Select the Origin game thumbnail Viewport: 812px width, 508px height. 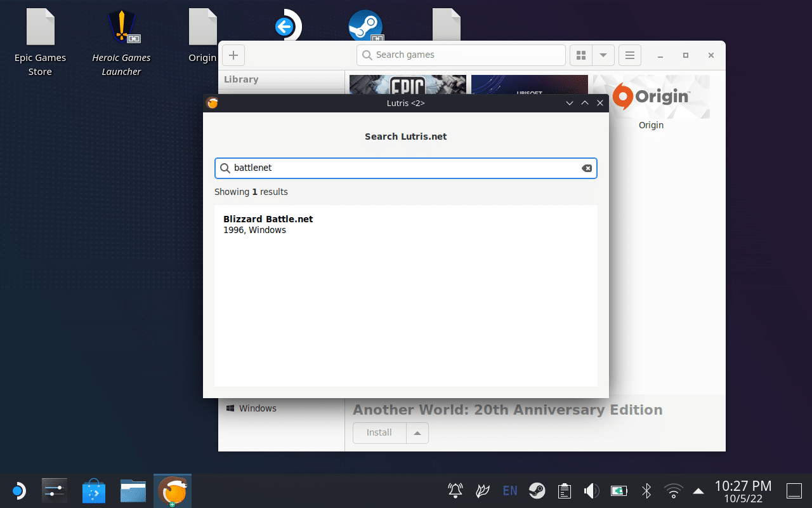click(652, 97)
